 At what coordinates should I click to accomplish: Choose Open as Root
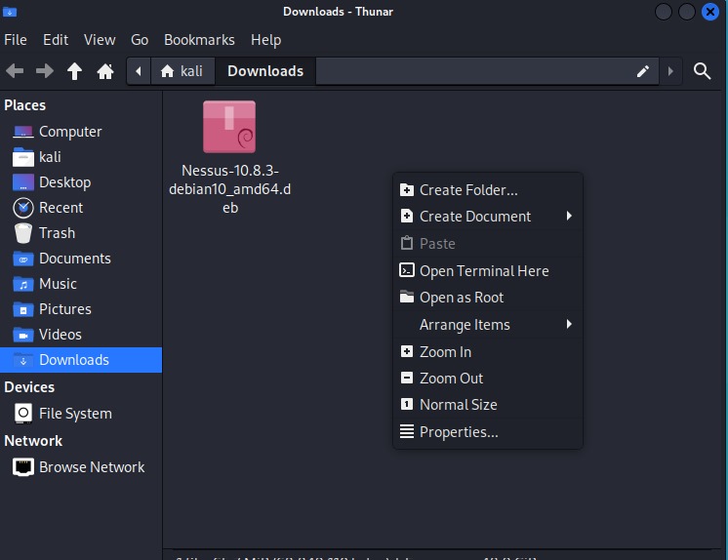(x=488, y=298)
